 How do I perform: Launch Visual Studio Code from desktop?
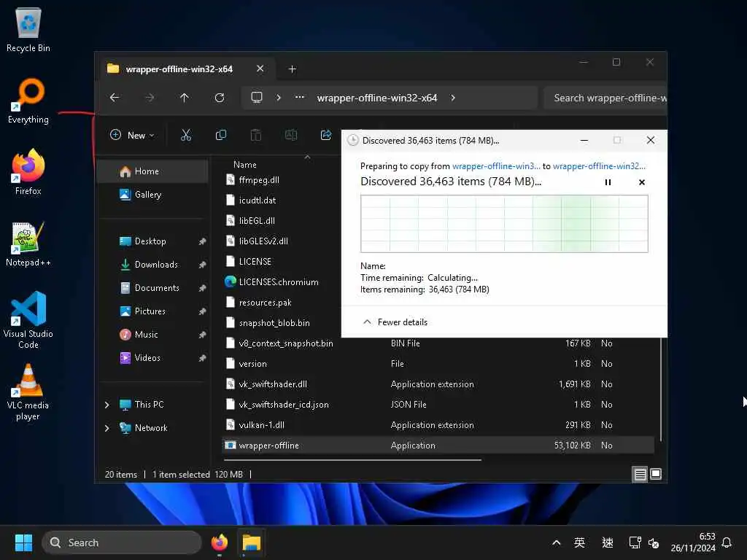click(28, 320)
